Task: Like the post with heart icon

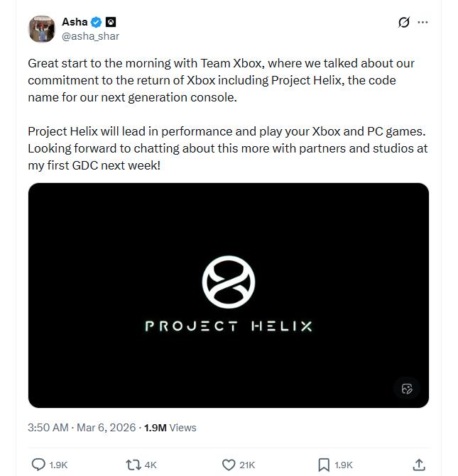Action: 229,465
